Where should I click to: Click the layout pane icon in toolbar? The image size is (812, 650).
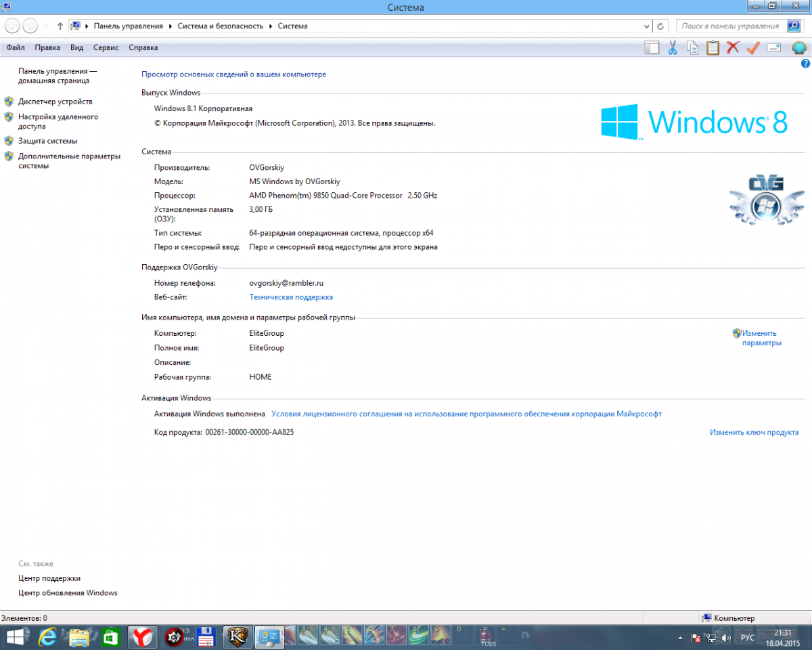(652, 47)
